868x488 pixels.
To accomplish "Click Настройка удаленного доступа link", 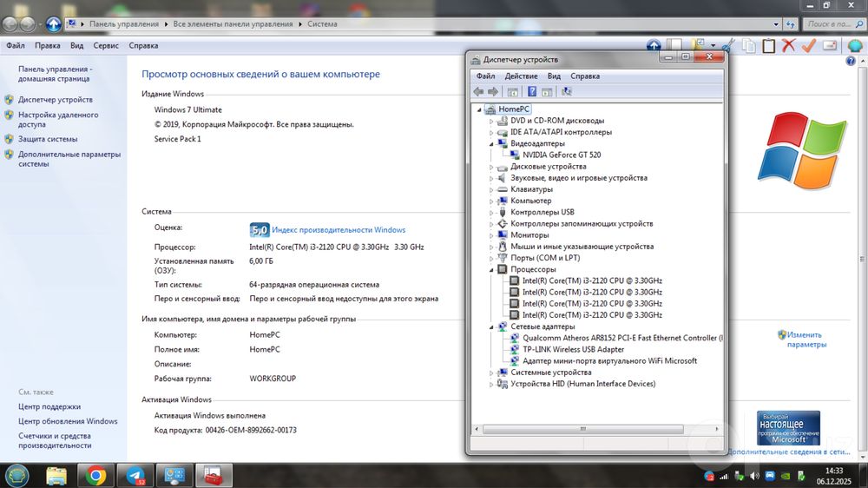I will pyautogui.click(x=58, y=120).
